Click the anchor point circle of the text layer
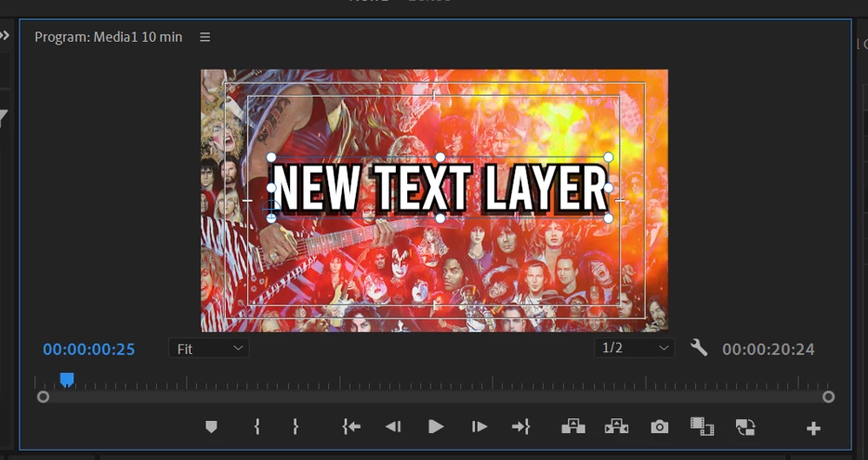The image size is (868, 460). pos(271,207)
